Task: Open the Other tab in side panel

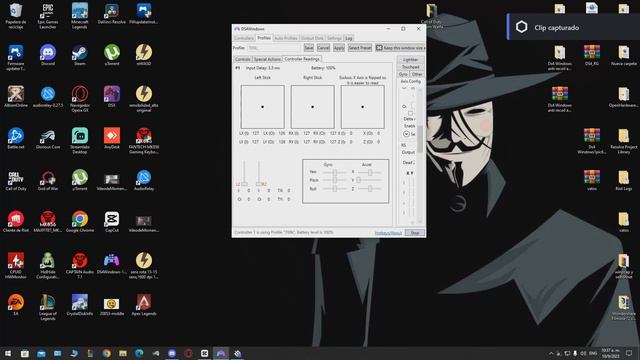Action: point(417,74)
